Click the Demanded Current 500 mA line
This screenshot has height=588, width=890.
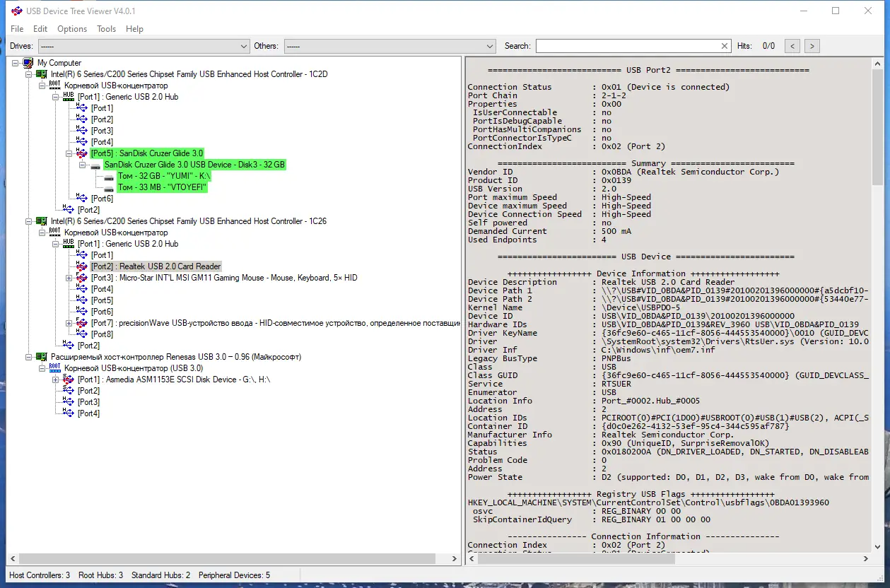549,231
